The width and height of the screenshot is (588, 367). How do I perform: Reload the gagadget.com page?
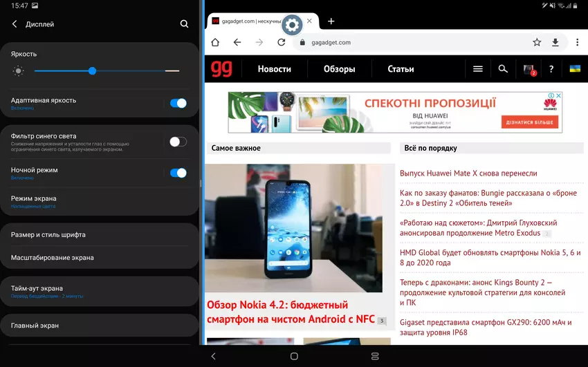pyautogui.click(x=282, y=42)
